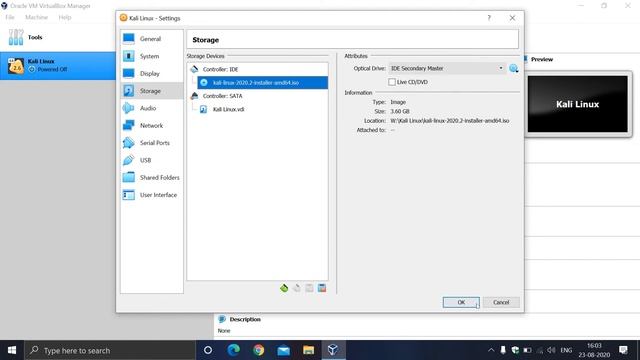
Task: Click the ISO location path text
Action: click(450, 121)
